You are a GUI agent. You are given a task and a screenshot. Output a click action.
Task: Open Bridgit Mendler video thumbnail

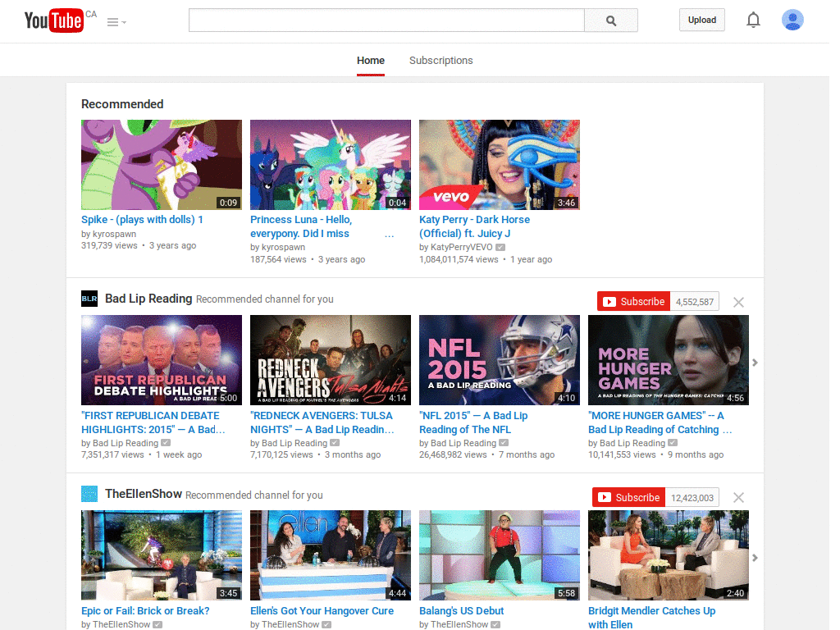[668, 555]
